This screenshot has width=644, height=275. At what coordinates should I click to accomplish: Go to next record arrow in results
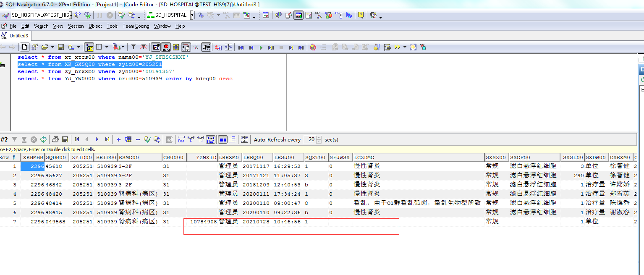97,139
